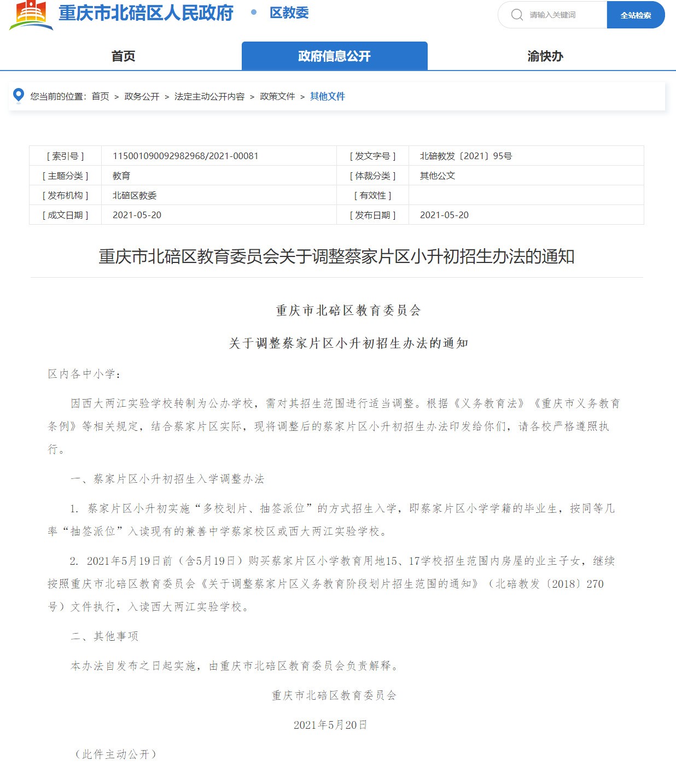Screen dimensions: 676x784
Task: Open 政策文件 breadcrumb link
Action: click(x=277, y=96)
